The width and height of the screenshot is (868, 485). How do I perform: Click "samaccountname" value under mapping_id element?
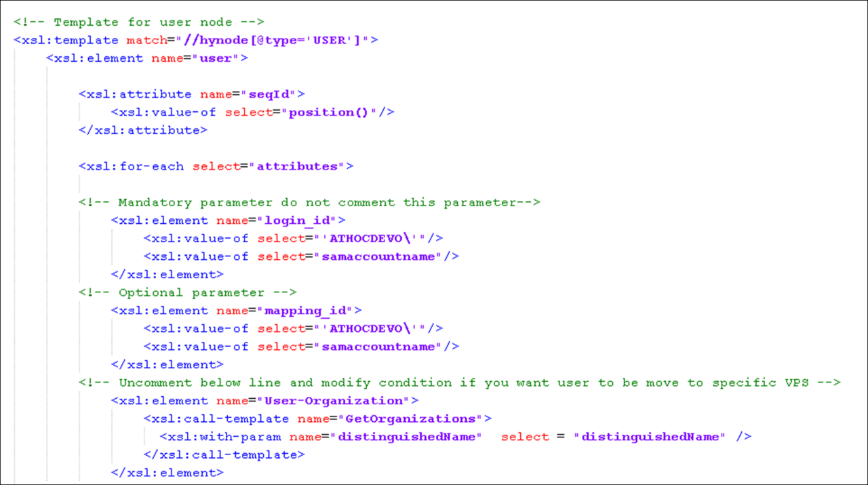click(x=378, y=347)
